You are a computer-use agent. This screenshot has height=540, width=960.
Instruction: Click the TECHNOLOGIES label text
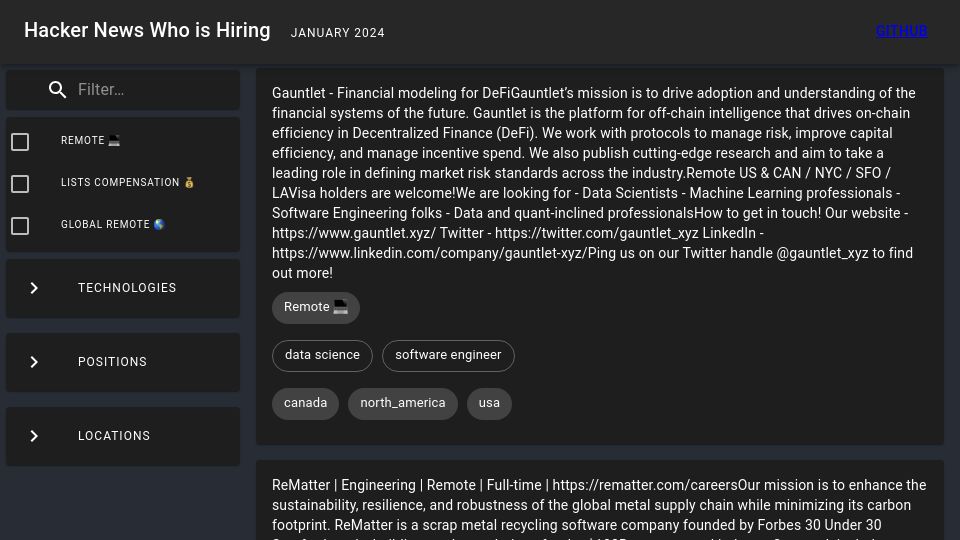127,288
